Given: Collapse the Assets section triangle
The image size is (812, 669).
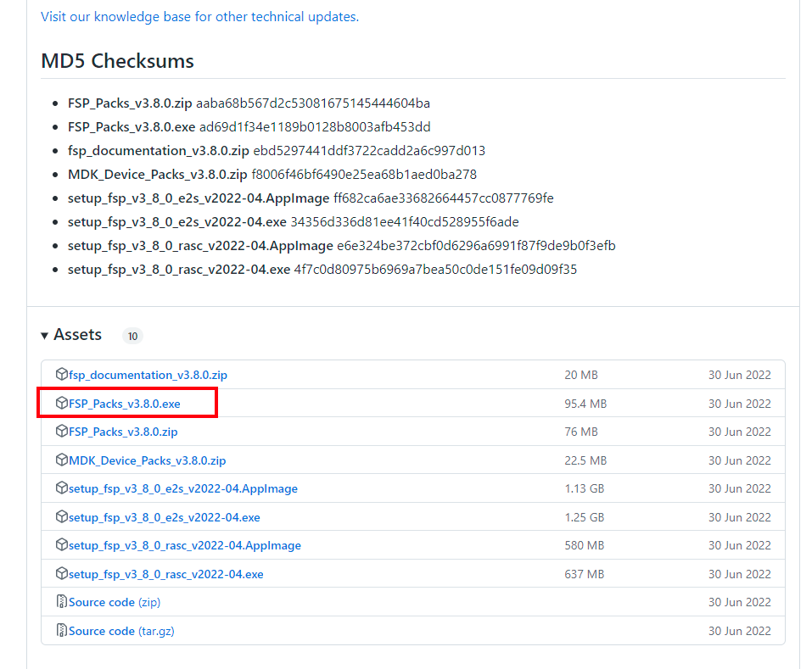Looking at the screenshot, I should click(x=44, y=336).
